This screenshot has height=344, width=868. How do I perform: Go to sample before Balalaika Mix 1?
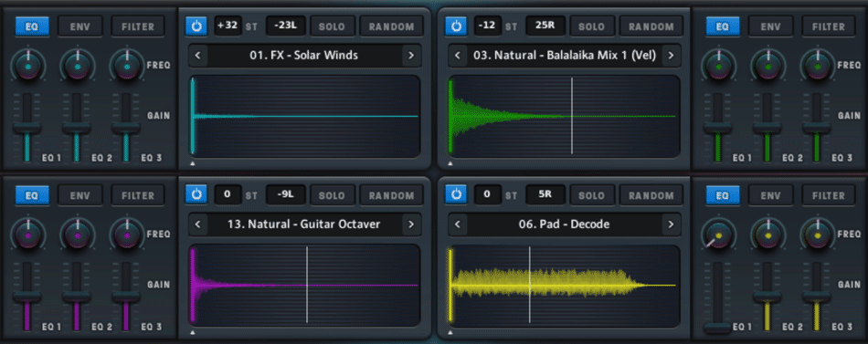(457, 56)
